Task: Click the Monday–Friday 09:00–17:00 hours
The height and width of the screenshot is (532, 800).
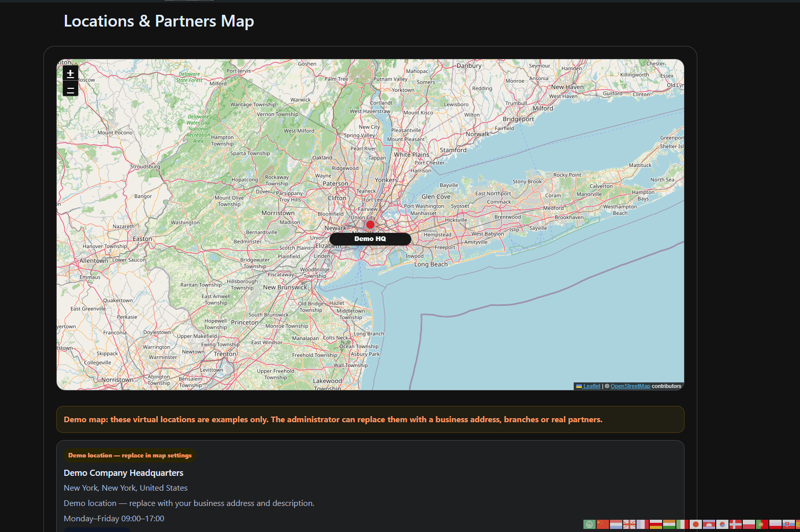Action: point(114,519)
